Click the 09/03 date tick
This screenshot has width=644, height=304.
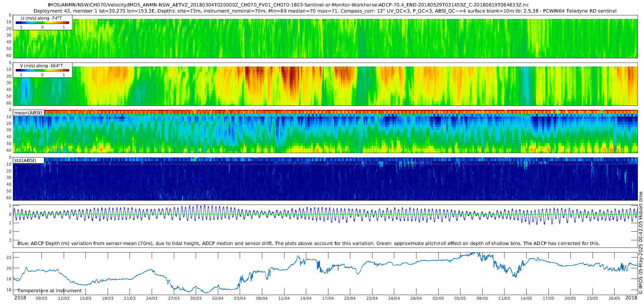42,298
